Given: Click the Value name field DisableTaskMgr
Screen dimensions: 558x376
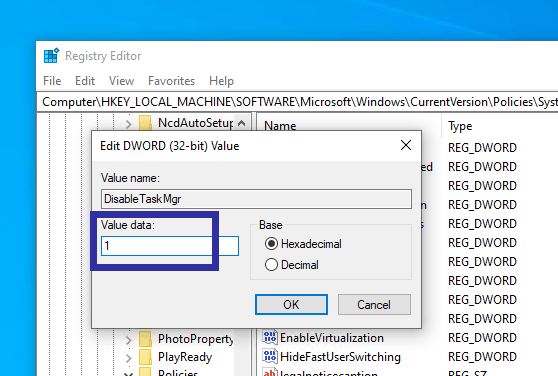Looking at the screenshot, I should click(256, 199).
